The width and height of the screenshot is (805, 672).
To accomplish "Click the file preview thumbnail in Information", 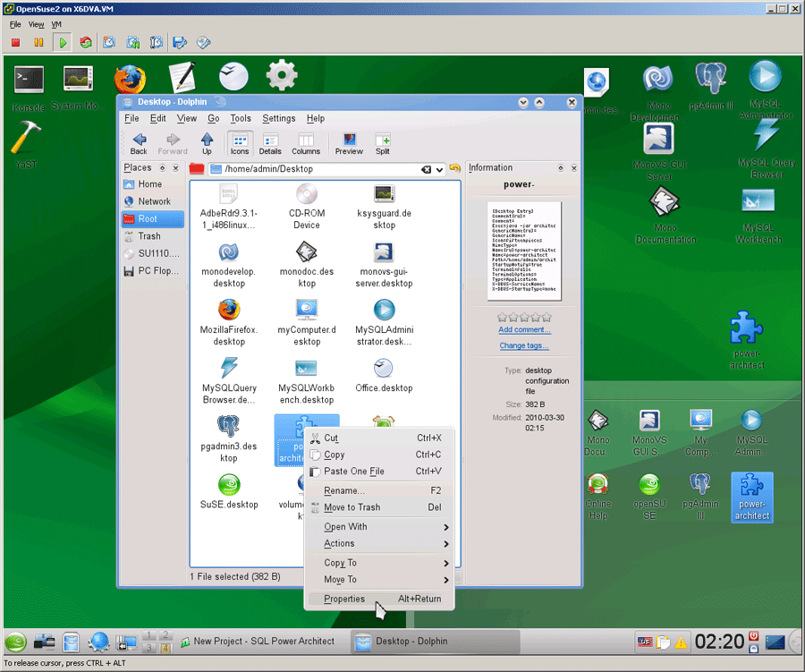I will point(524,251).
